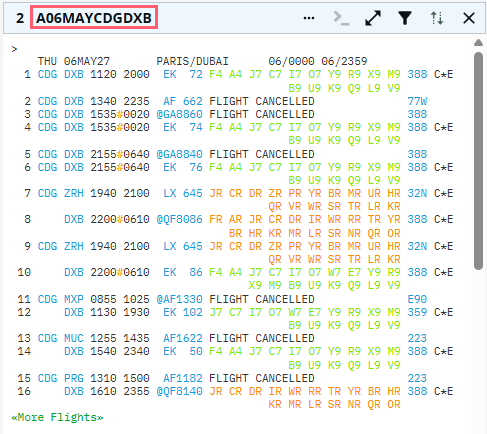Expand the panel with diagonal arrows icon
The width and height of the screenshot is (487, 434).
373,18
